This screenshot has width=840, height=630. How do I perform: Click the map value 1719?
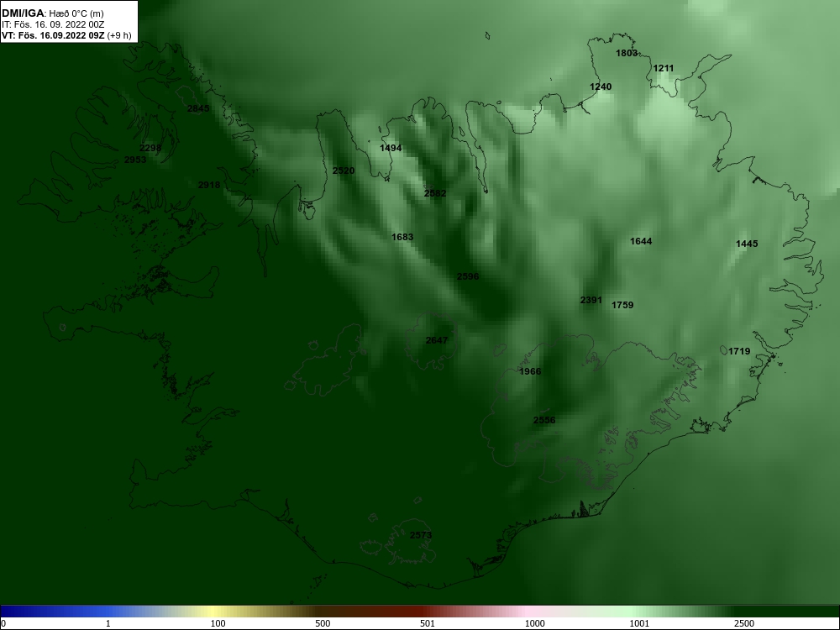(x=739, y=351)
